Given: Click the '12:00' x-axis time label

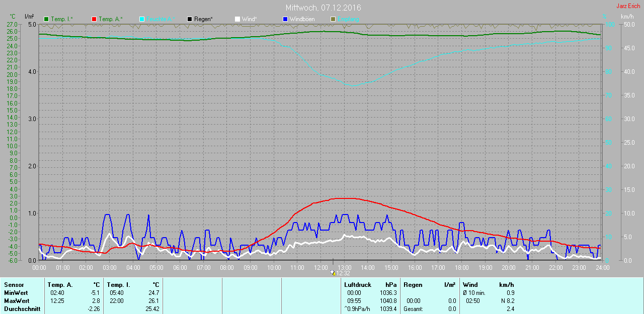Looking at the screenshot, I should [x=320, y=268].
